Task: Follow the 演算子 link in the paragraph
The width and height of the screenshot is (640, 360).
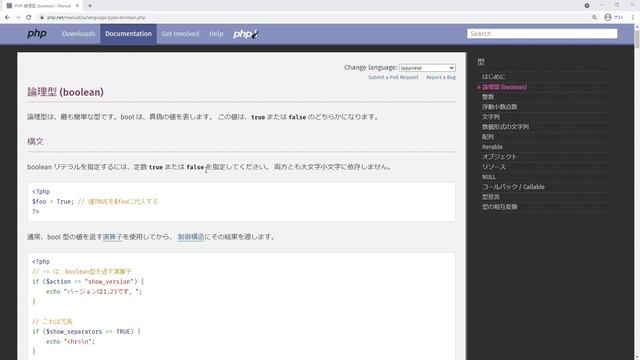Action: coord(112,237)
